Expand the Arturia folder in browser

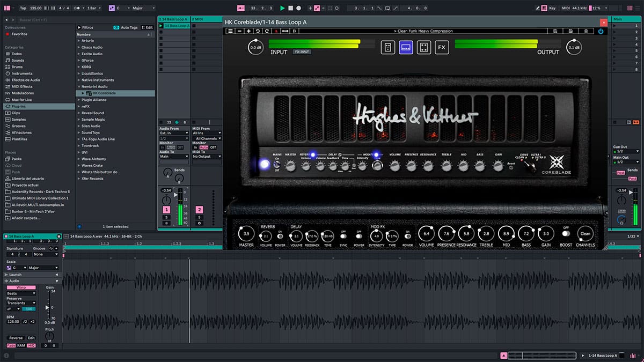79,41
